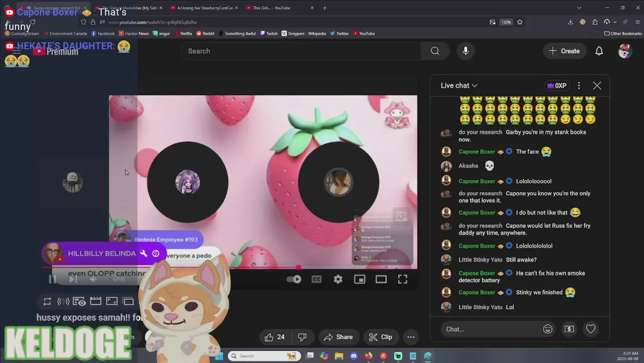The image size is (644, 363).
Task: Mute the video volume
Action: pyautogui.click(x=93, y=279)
